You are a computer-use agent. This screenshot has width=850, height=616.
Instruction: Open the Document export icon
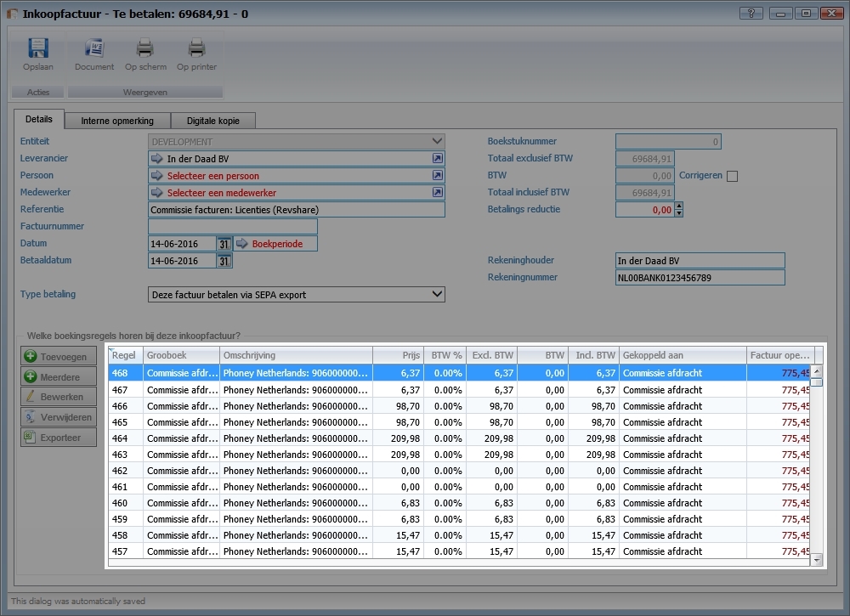(x=93, y=49)
